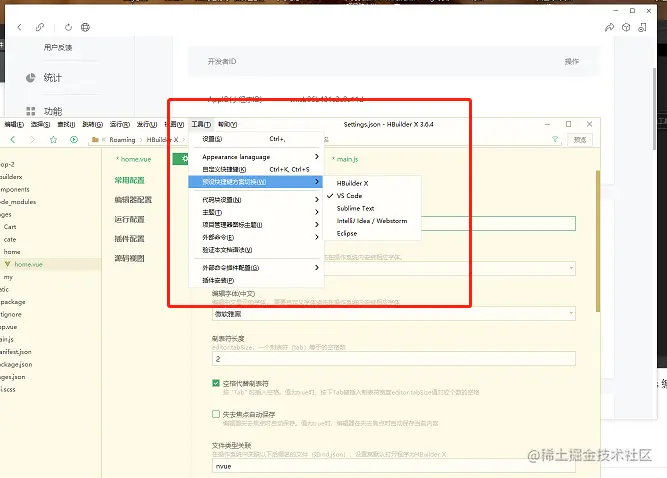Open 帮助(Y) menu in menu bar
The image size is (667, 478).
click(x=227, y=124)
